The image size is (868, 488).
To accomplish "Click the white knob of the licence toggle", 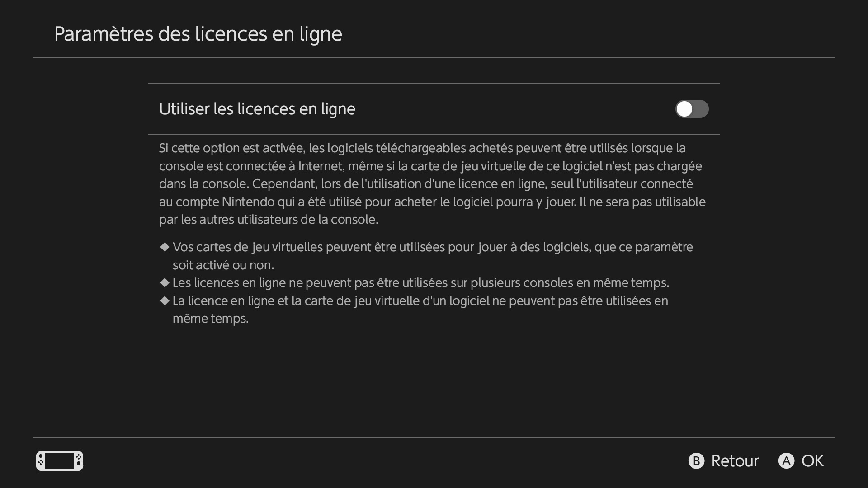I will 684,109.
